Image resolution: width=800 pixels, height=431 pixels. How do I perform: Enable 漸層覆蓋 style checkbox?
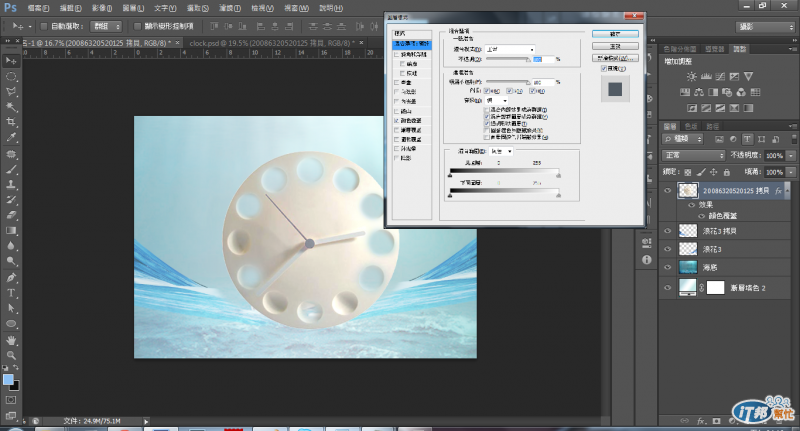point(396,130)
